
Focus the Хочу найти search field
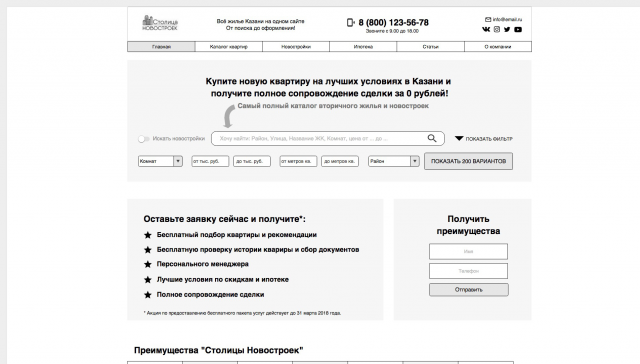328,138
